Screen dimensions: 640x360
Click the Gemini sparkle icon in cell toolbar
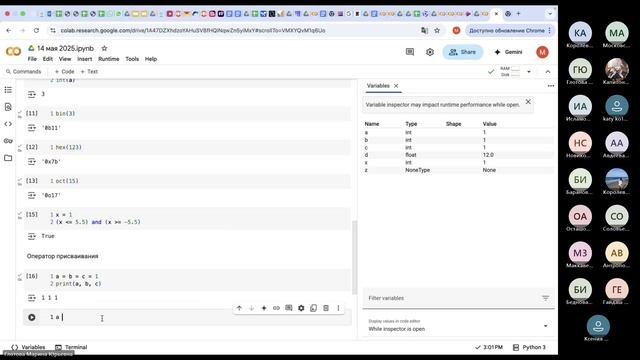[264, 308]
